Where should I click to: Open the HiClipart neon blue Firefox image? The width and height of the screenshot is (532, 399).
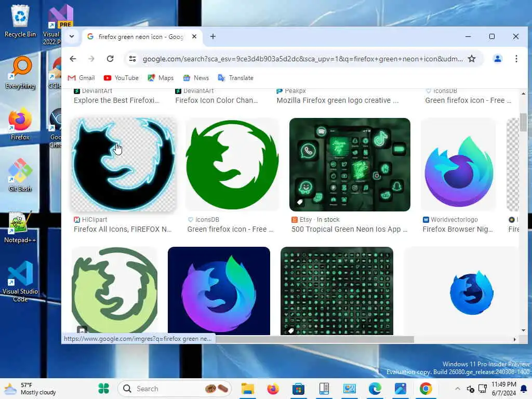click(124, 165)
